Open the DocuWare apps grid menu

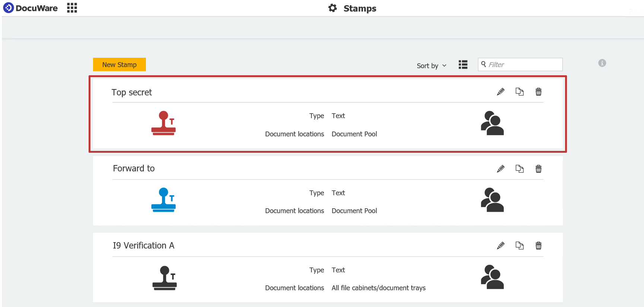tap(72, 8)
